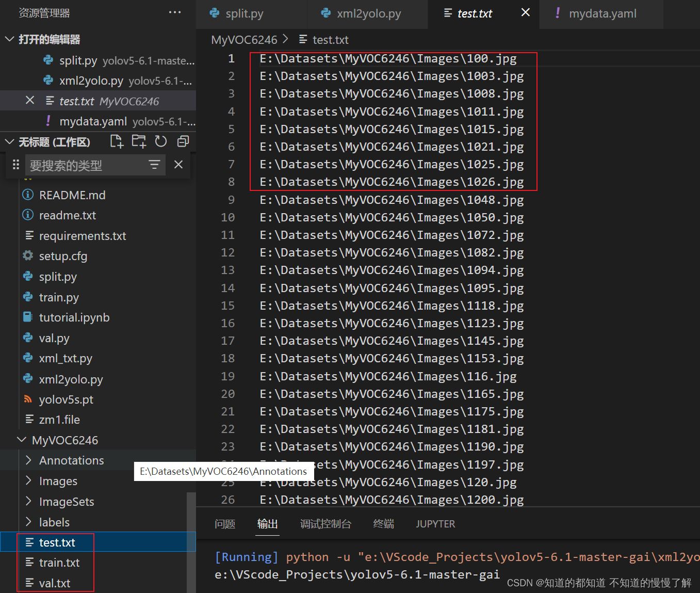Click the New Folder icon in workspace header
Image resolution: width=700 pixels, height=593 pixels.
[139, 141]
